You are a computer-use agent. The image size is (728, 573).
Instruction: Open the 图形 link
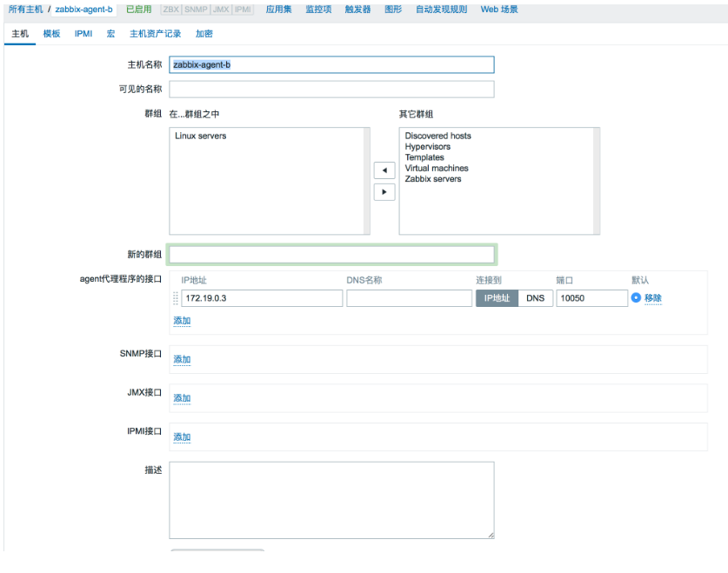(x=393, y=10)
